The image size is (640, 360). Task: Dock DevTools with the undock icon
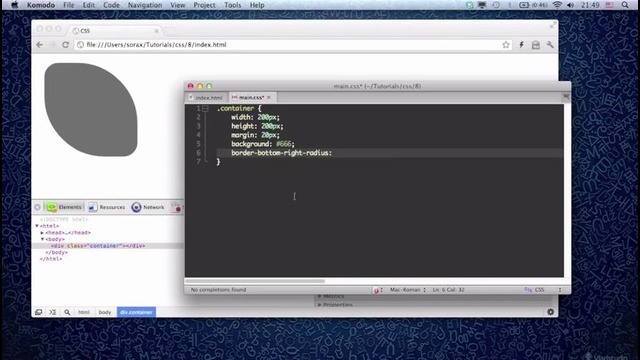tap(38, 312)
